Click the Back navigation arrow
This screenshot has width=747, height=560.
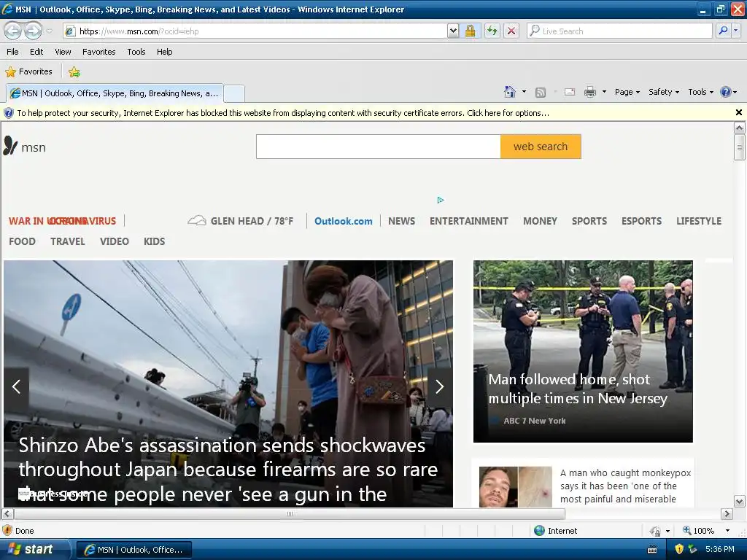click(13, 31)
